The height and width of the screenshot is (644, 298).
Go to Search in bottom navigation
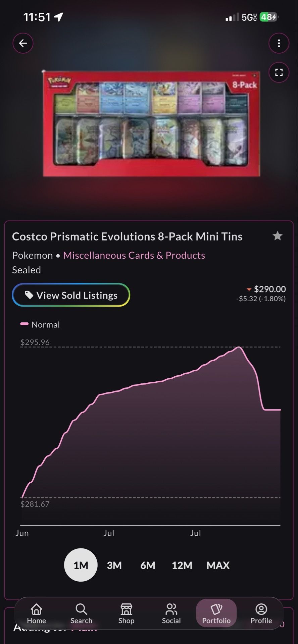click(81, 613)
